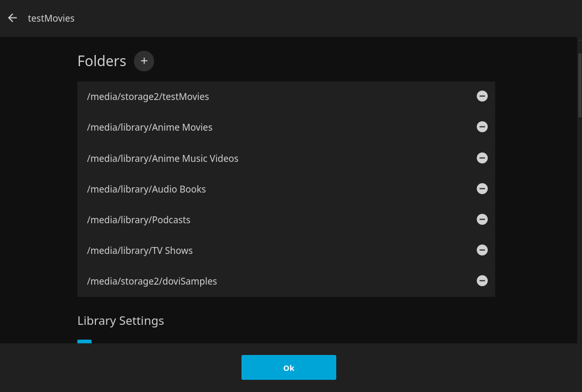Click the back arrow next to testMovies
This screenshot has width=582, height=392.
pos(13,18)
